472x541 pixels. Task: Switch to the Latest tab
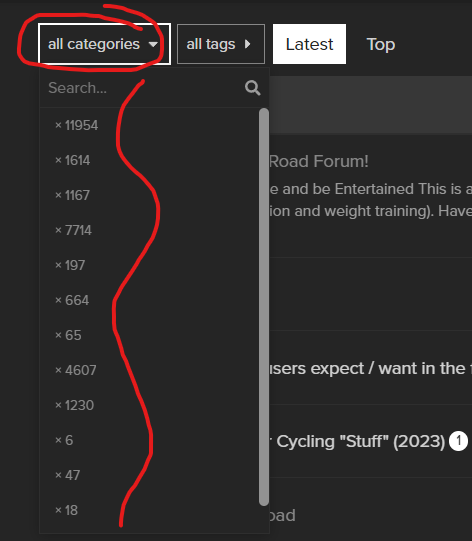click(309, 44)
